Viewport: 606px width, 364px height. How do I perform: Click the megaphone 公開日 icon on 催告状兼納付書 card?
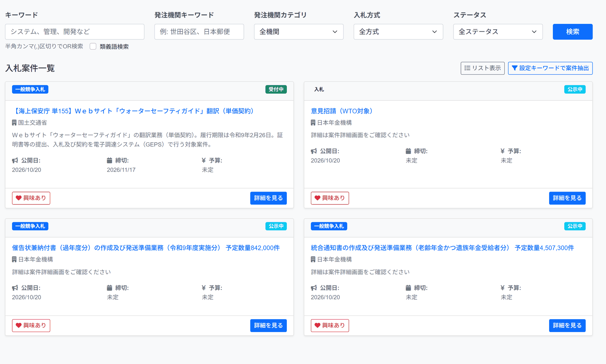coord(15,288)
